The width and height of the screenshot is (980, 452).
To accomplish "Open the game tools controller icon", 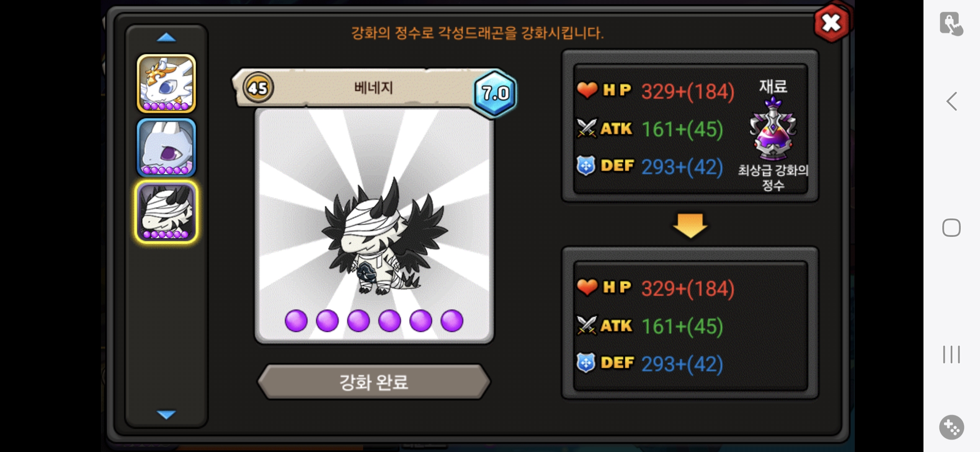I will tap(952, 427).
